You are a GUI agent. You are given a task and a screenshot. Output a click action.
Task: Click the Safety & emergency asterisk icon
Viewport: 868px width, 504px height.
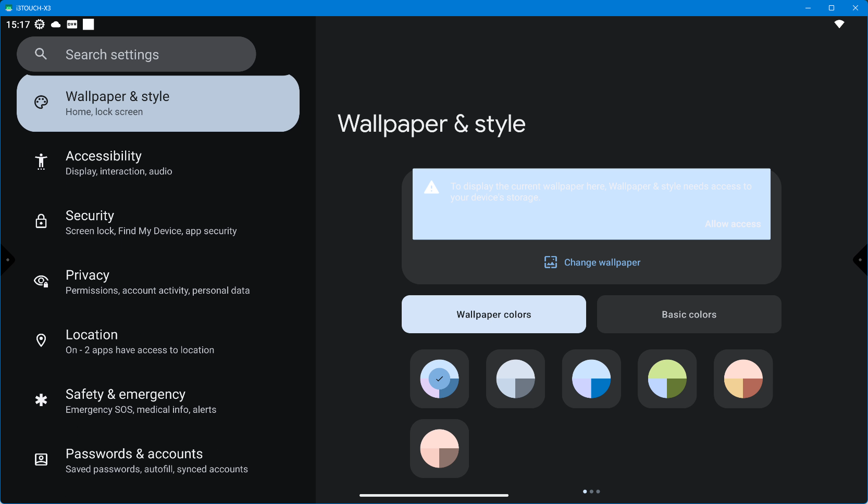pos(41,400)
